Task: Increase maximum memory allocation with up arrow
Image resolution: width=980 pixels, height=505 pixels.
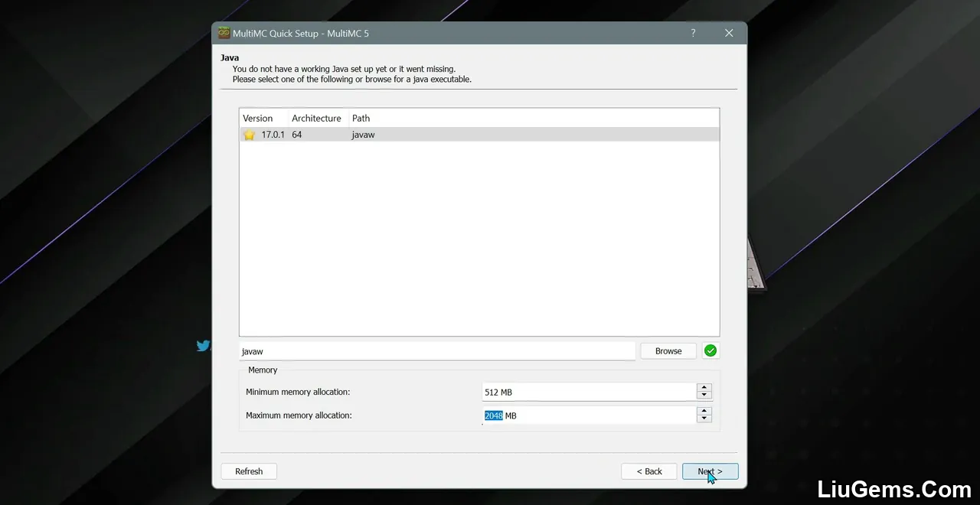Action: click(704, 411)
